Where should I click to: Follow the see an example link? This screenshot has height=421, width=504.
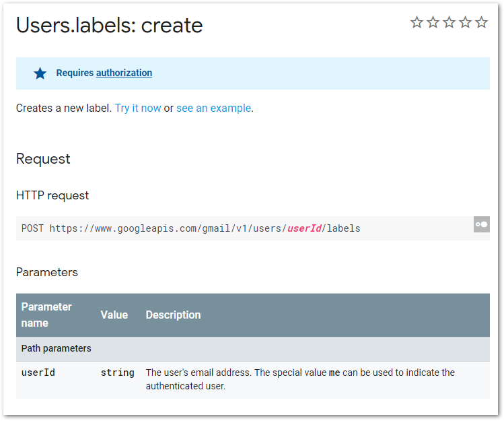pos(214,108)
